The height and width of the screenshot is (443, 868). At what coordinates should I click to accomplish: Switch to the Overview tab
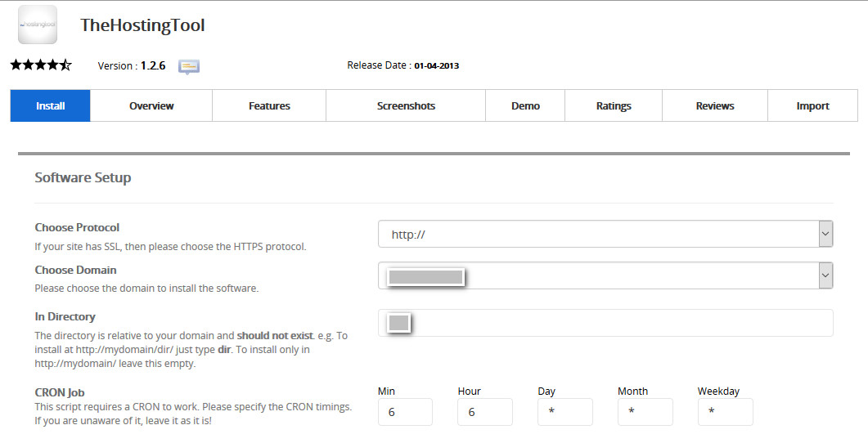[x=151, y=105]
